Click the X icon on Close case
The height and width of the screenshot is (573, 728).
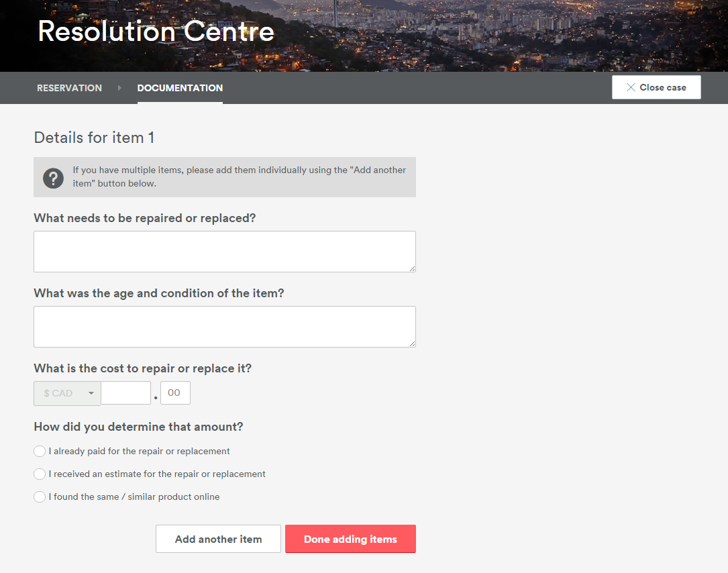click(x=631, y=87)
